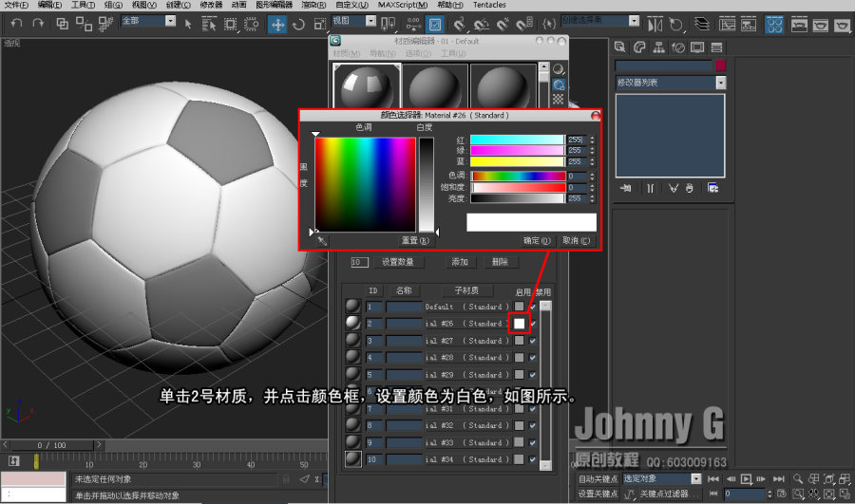Open Render Setup teapot icon
This screenshot has height=504, width=855.
coord(799,25)
